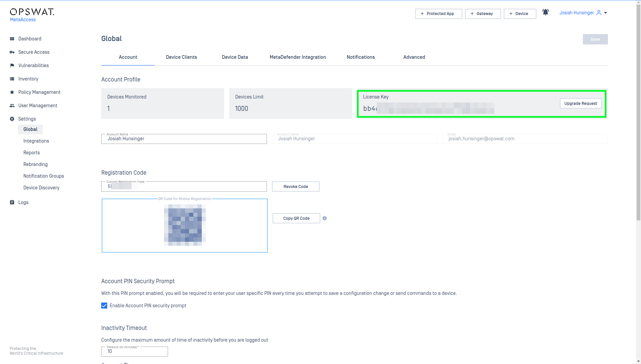This screenshot has width=641, height=364.
Task: Click the Vulnerabilities flag icon
Action: [12, 65]
